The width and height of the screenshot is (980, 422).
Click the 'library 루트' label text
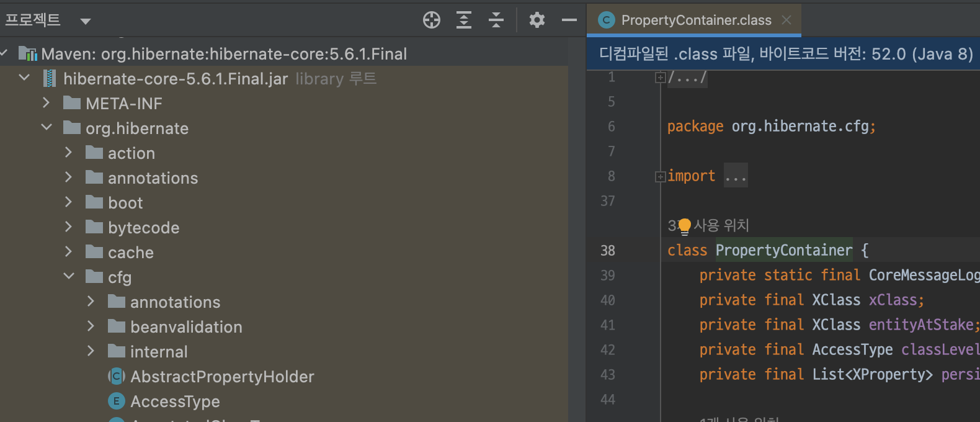pos(336,79)
